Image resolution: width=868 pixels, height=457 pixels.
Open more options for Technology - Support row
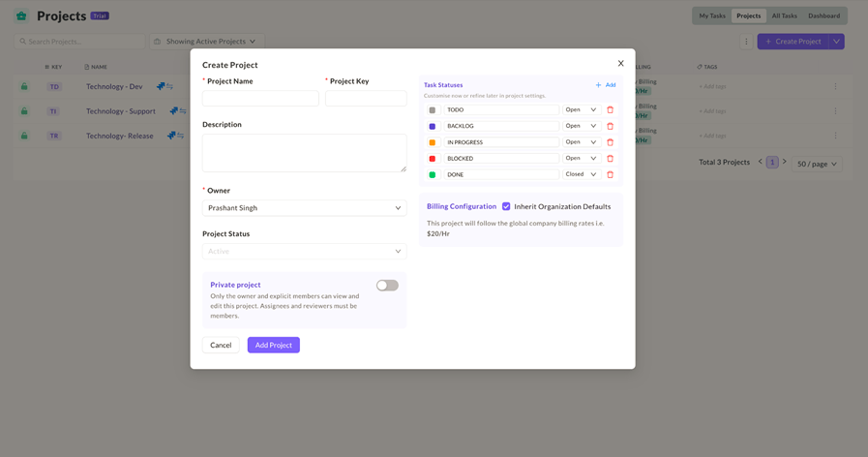(x=835, y=110)
